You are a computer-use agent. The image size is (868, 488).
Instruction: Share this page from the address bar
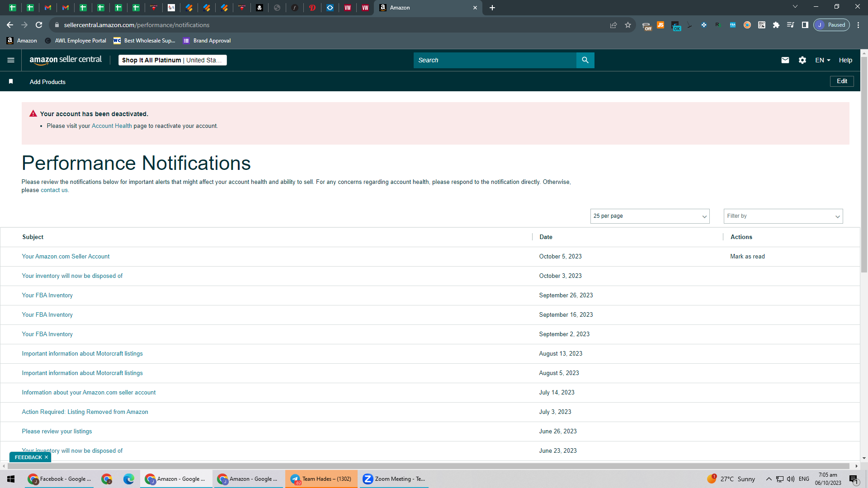point(613,25)
